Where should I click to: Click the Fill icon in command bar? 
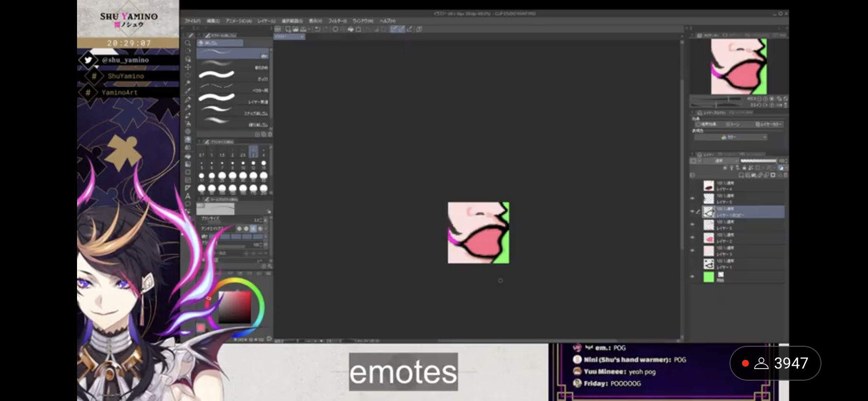point(351,29)
